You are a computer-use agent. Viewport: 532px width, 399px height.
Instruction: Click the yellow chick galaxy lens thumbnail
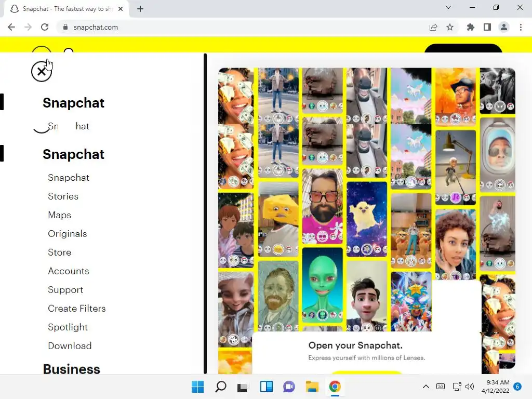point(367,219)
